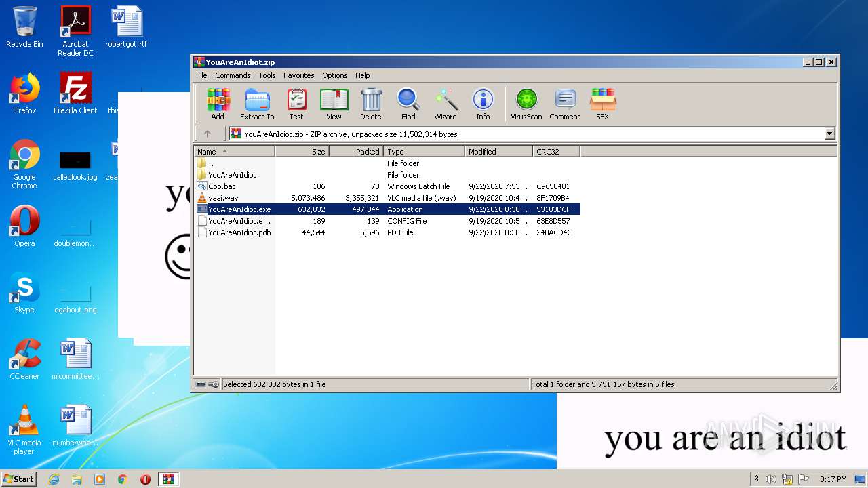
Task: Sort by CRC32 column header
Action: 557,152
